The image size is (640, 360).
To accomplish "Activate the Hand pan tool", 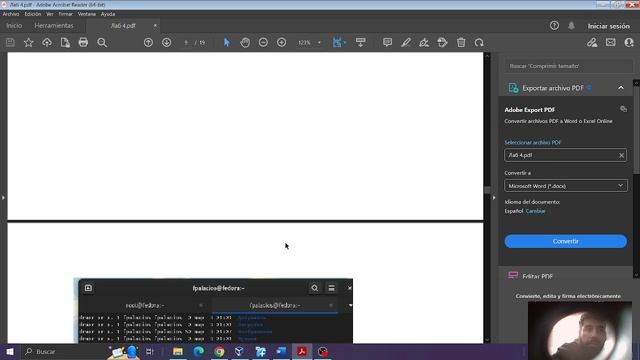I will point(245,42).
